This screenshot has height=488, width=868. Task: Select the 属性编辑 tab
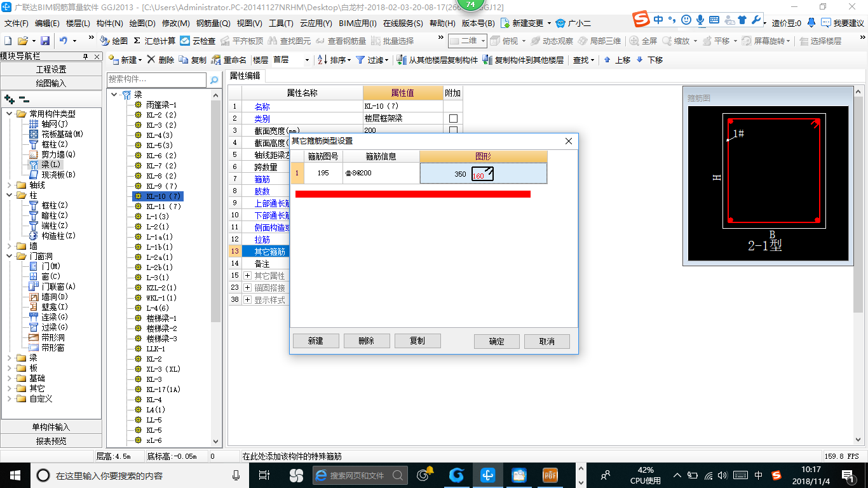point(245,76)
